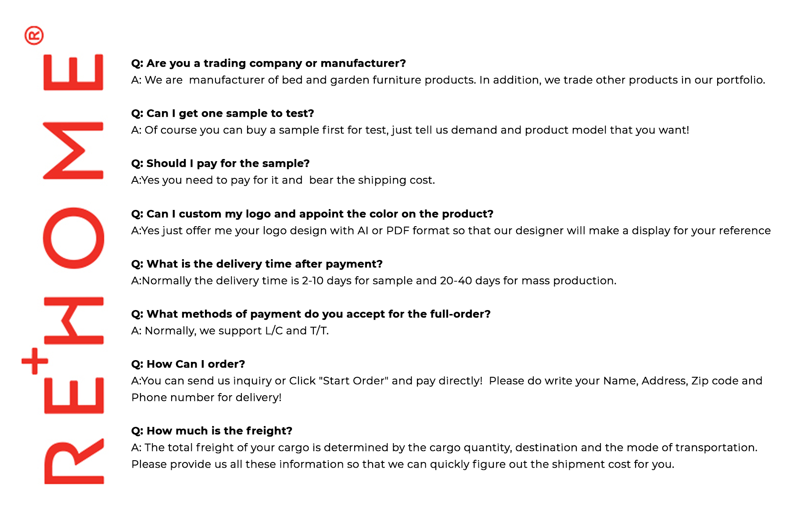Click the red plus sign in the logo
Image resolution: width=812 pixels, height=527 pixels.
point(35,361)
